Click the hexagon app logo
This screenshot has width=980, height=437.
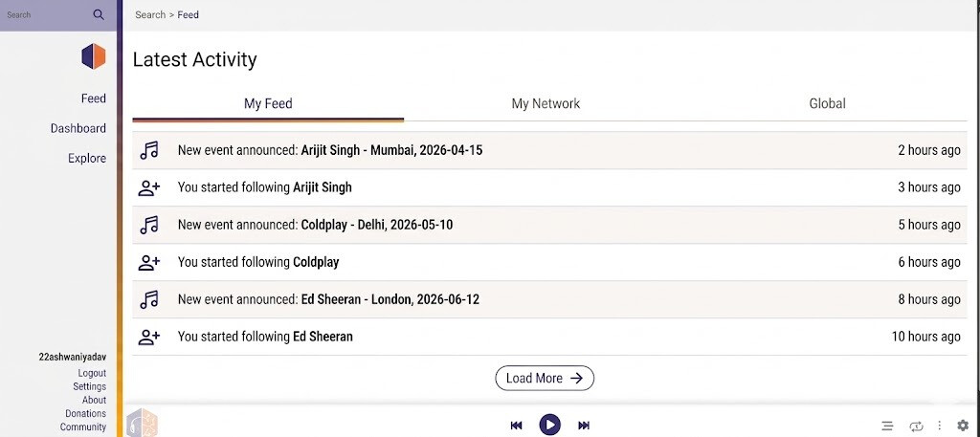[93, 56]
